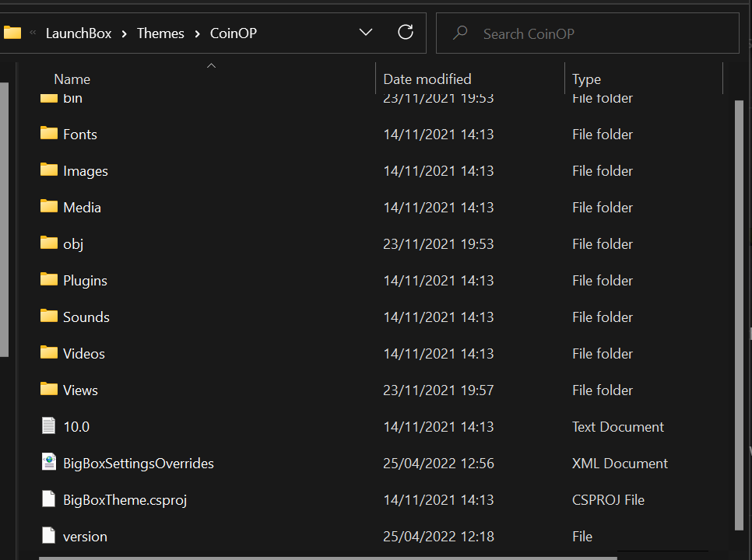Select the BigBoxSettingsOverrides file name
This screenshot has width=752, height=560.
(138, 464)
